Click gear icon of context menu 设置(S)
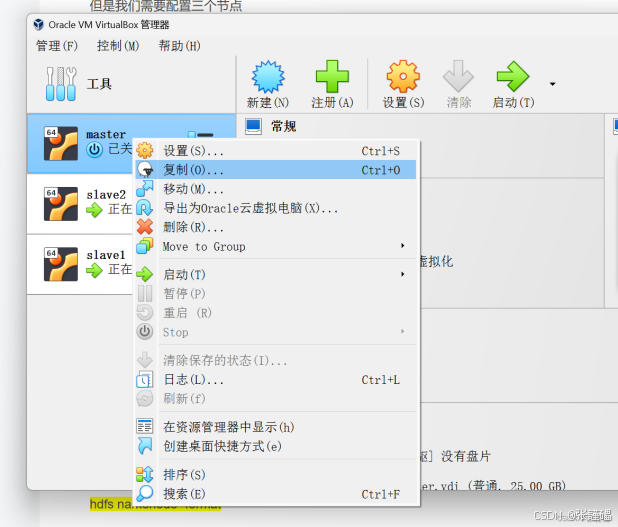Image resolution: width=618 pixels, height=527 pixels. 145,151
